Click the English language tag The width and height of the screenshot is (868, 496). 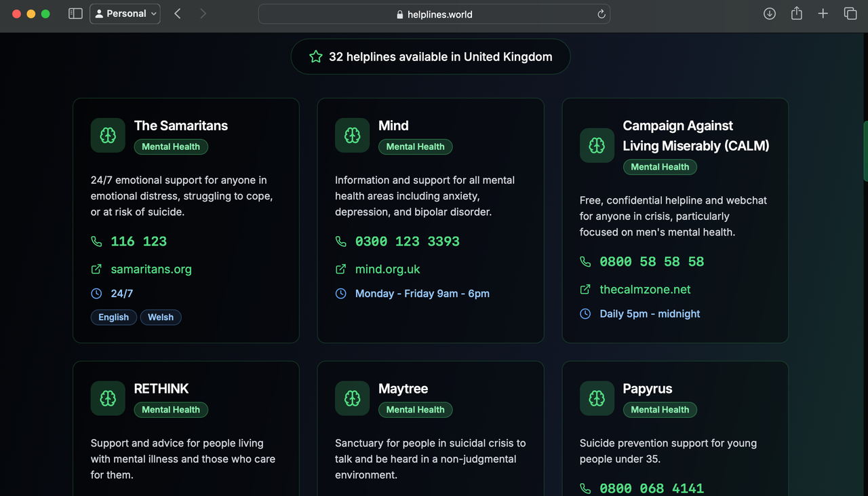click(114, 318)
